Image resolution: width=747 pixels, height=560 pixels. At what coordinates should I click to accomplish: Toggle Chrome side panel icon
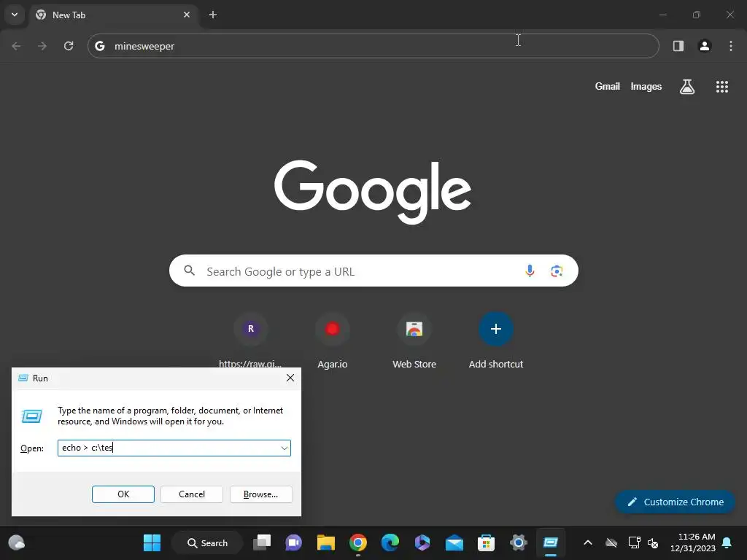[x=678, y=46]
